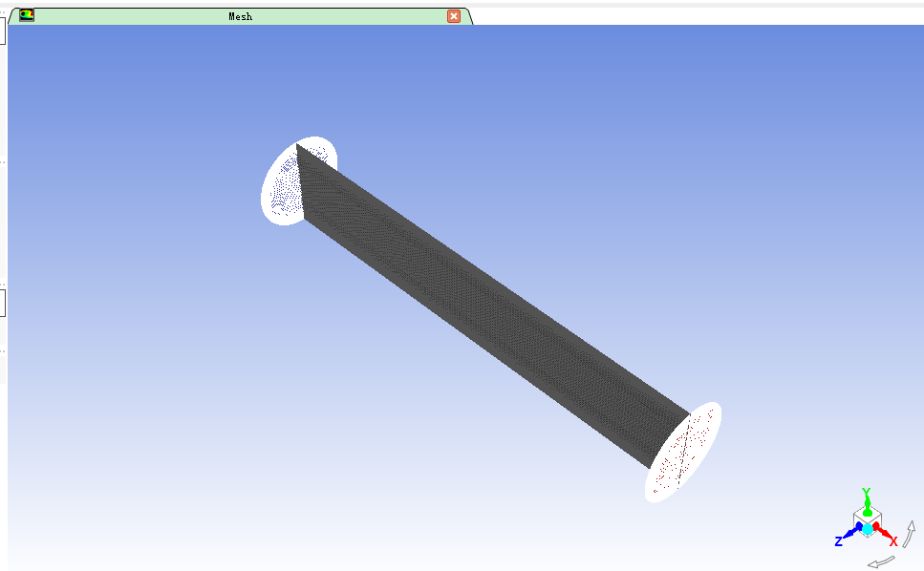
Task: Select the green Y axis on the orientation triad
Action: coord(867,503)
